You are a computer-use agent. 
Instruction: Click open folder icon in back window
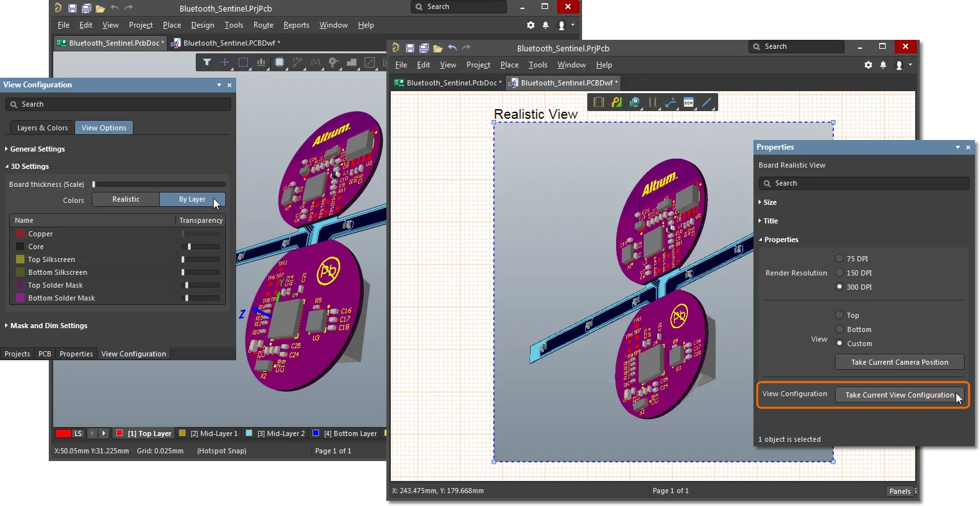pos(100,8)
